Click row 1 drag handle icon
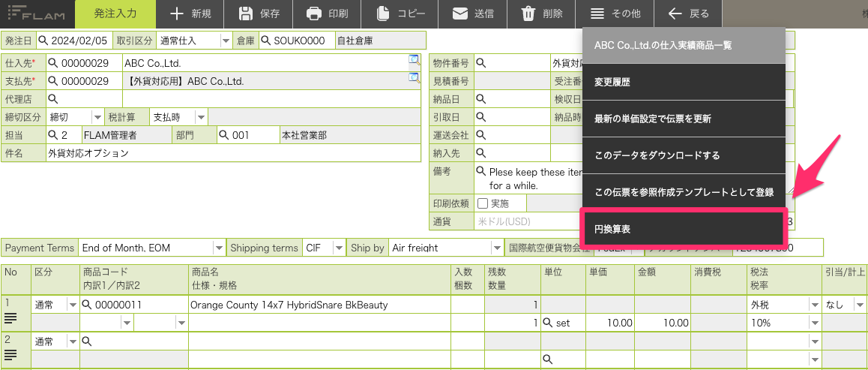 coord(11,318)
